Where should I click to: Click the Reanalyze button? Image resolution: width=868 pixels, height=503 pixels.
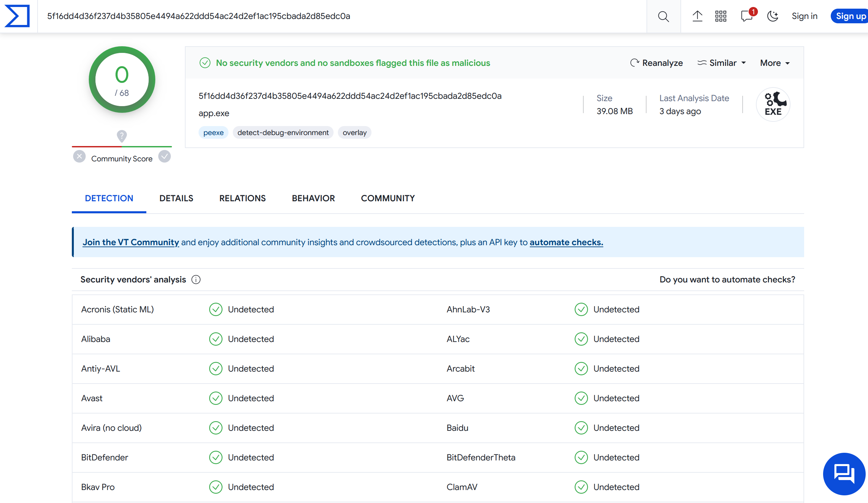pos(656,63)
